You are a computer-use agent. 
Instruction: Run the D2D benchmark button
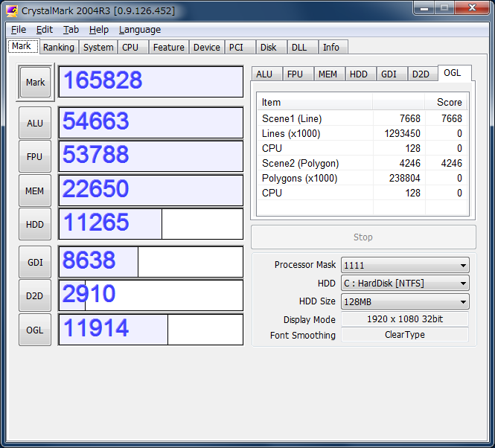(x=35, y=295)
